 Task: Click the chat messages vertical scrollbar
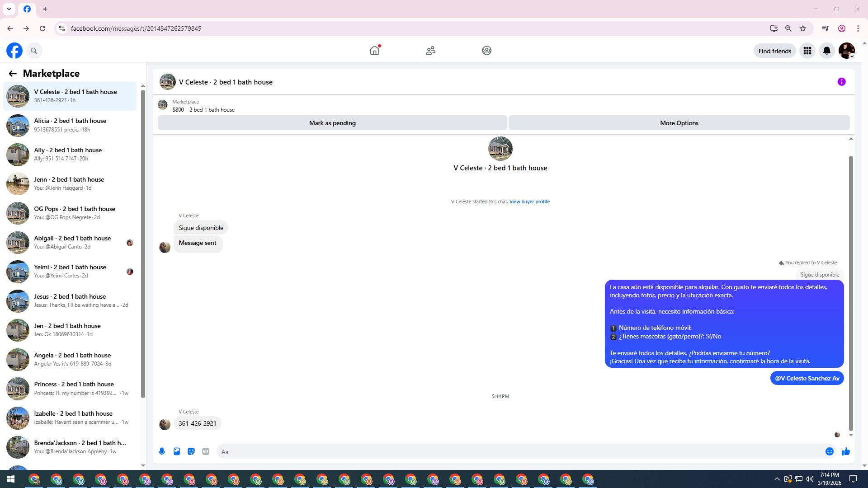[x=851, y=294]
